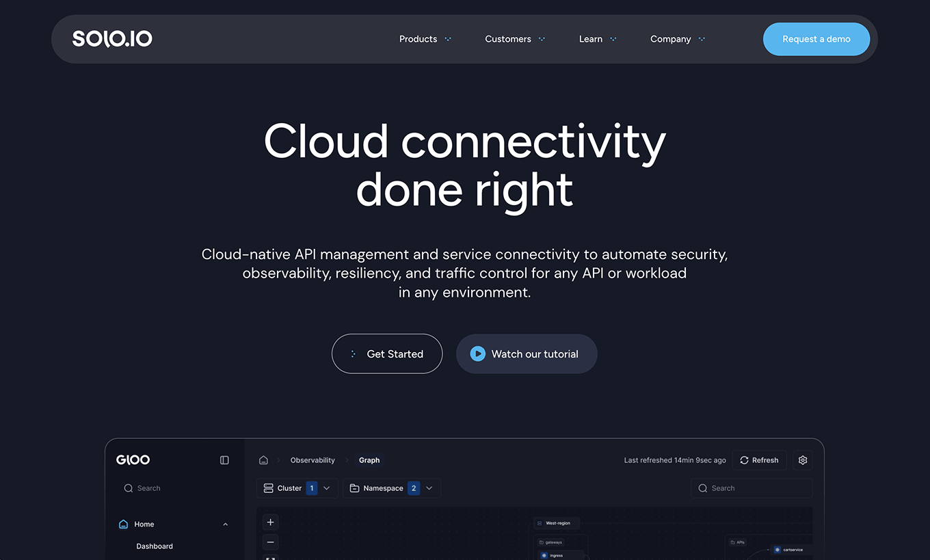The image size is (930, 560).
Task: Click the Observability breadcrumb
Action: 313,460
